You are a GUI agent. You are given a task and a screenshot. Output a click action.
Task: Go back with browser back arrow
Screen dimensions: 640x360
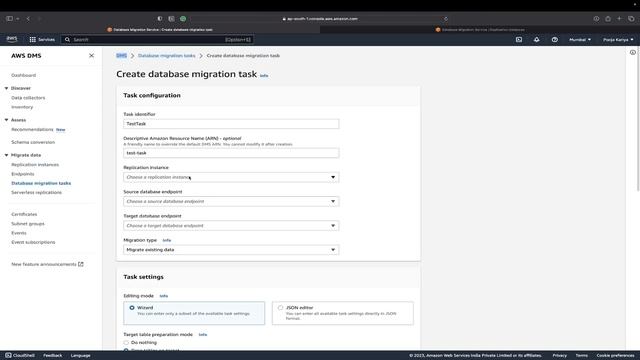point(28,18)
